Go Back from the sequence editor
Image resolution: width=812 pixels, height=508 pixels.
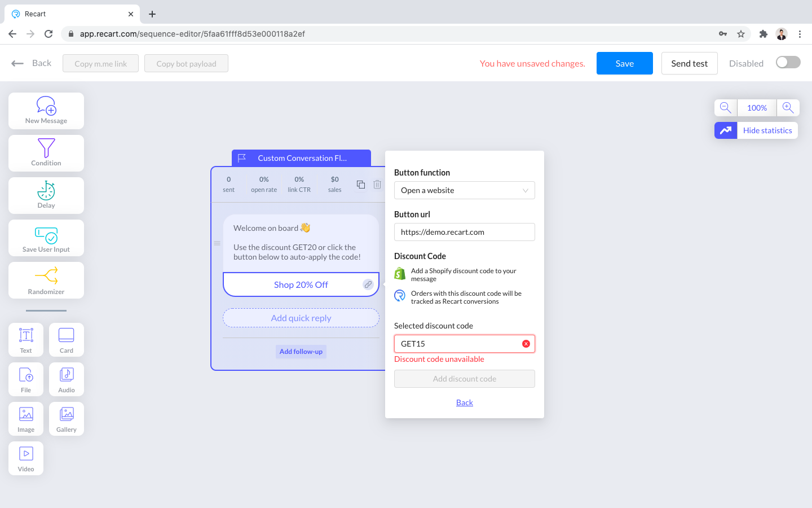[32, 63]
